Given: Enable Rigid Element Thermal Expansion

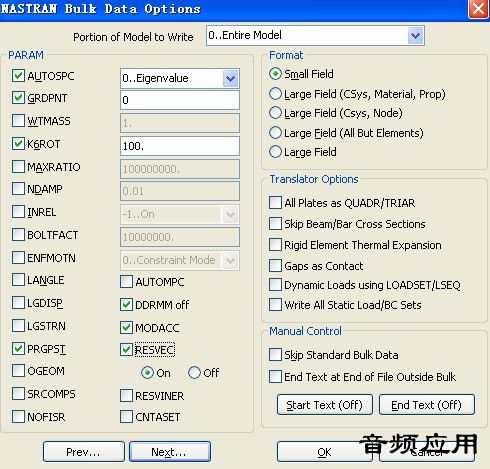Looking at the screenshot, I should (275, 245).
